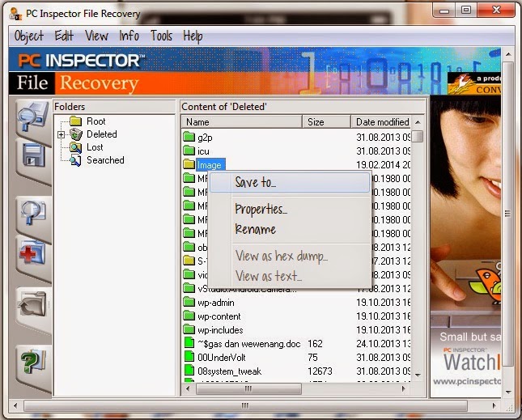Open the View menu
The height and width of the screenshot is (420, 522).
[x=96, y=36]
